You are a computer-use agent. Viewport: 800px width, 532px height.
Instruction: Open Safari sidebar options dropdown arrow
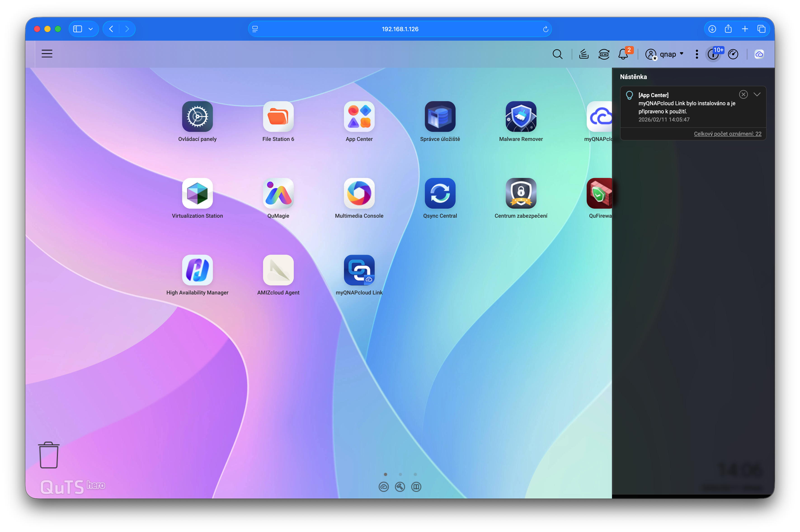point(91,29)
